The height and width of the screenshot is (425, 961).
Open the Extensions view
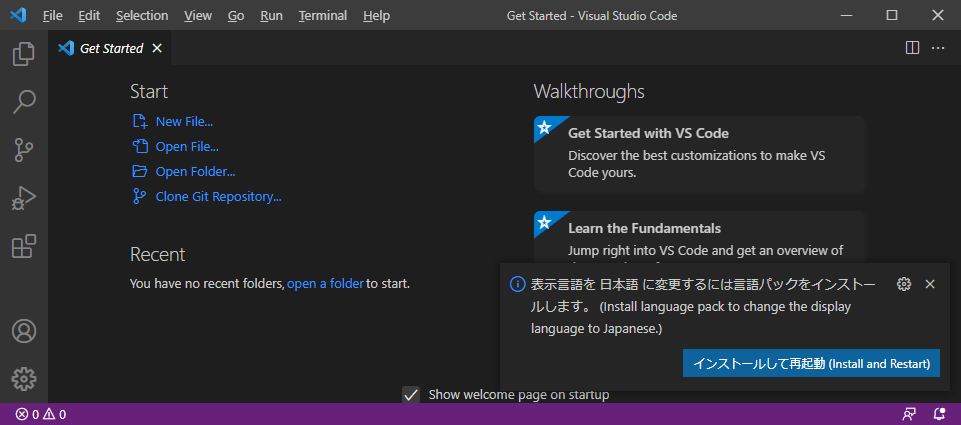pyautogui.click(x=24, y=246)
